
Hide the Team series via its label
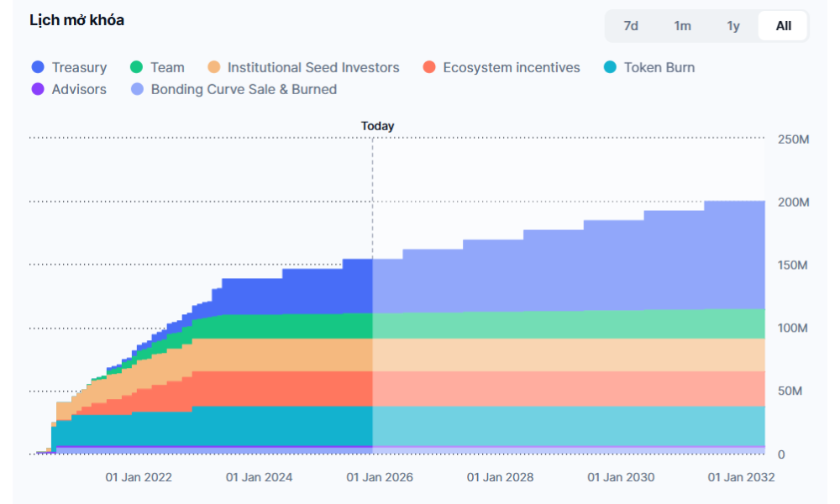point(167,67)
